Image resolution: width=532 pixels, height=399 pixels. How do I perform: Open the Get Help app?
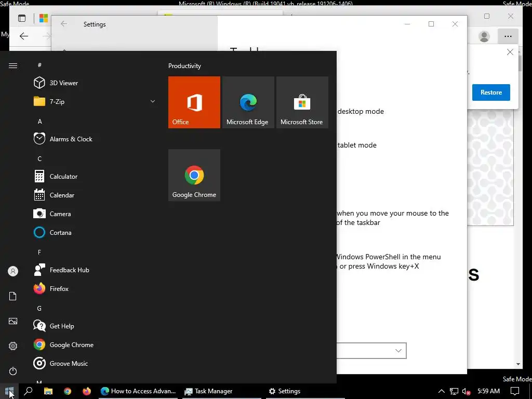coord(94,326)
